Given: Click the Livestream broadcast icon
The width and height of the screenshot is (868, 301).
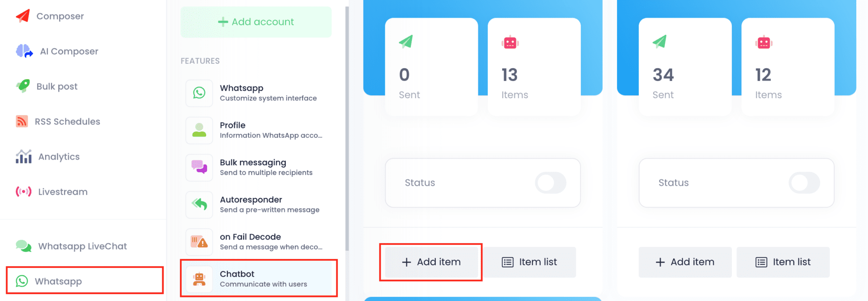Looking at the screenshot, I should coord(24,192).
